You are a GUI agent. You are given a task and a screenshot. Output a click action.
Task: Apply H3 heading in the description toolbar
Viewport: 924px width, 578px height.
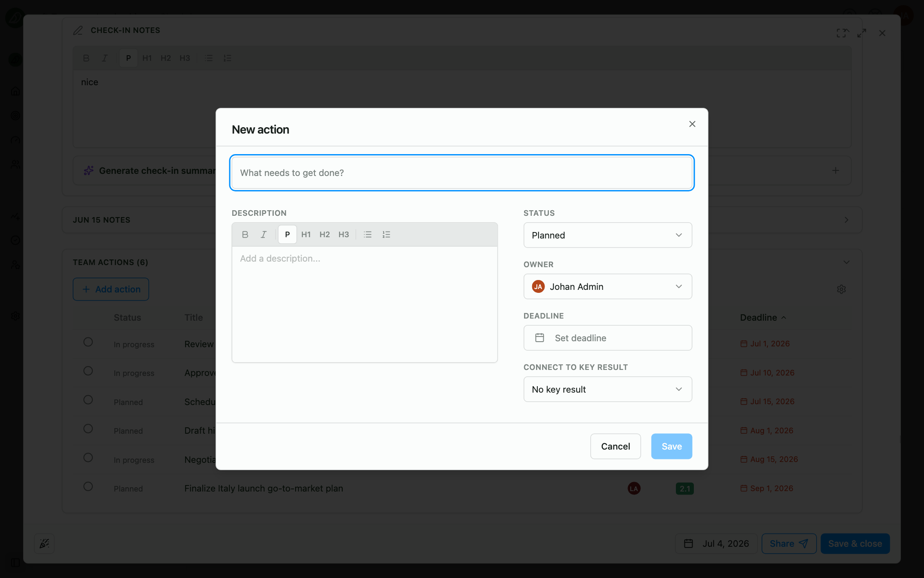(x=344, y=235)
